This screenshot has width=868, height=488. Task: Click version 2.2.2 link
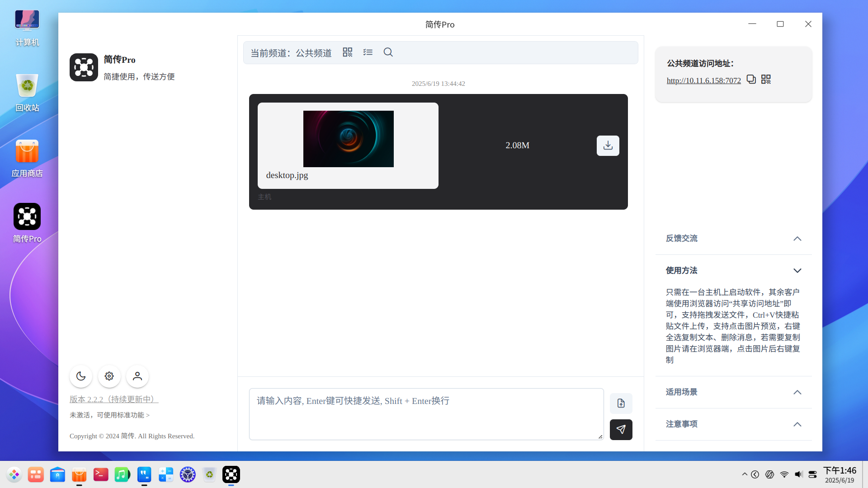click(x=114, y=399)
